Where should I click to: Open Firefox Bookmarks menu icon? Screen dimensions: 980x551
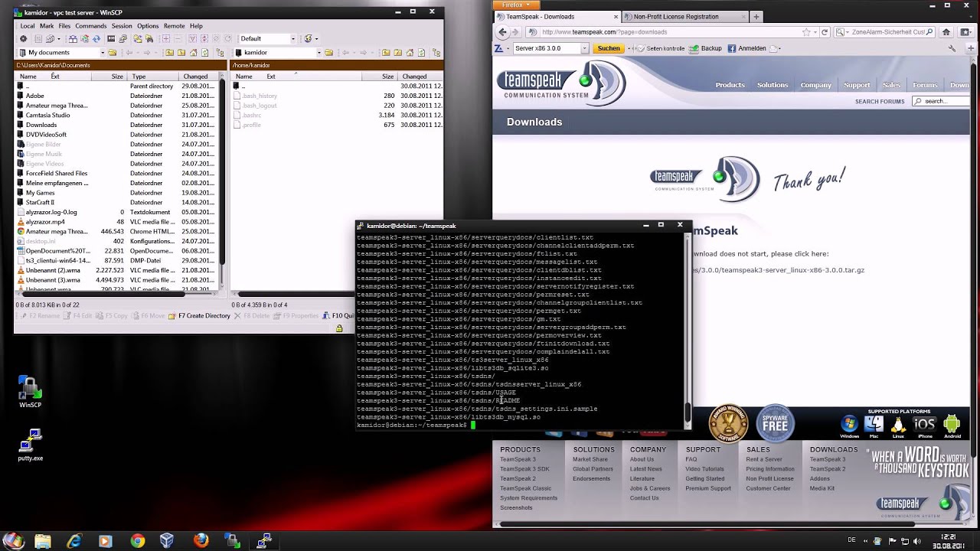965,32
